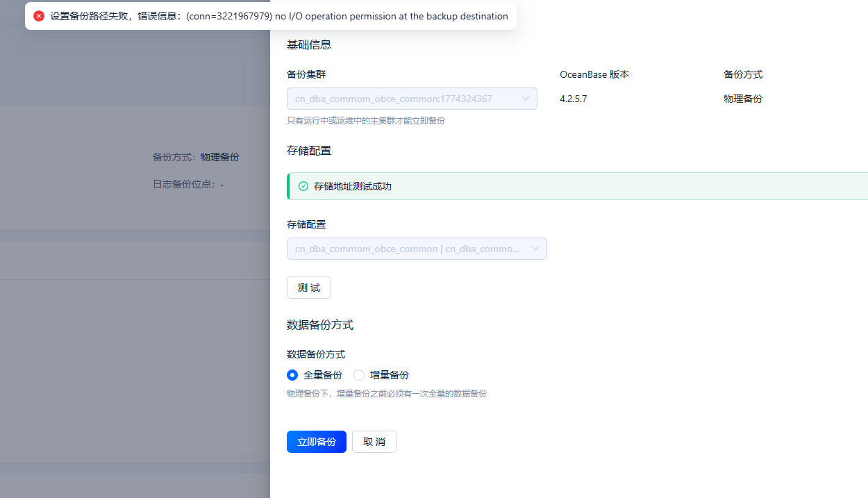This screenshot has width=868, height=498.
Task: Click the 只有运行中或运维中的主集群 hint text
Action: point(365,120)
